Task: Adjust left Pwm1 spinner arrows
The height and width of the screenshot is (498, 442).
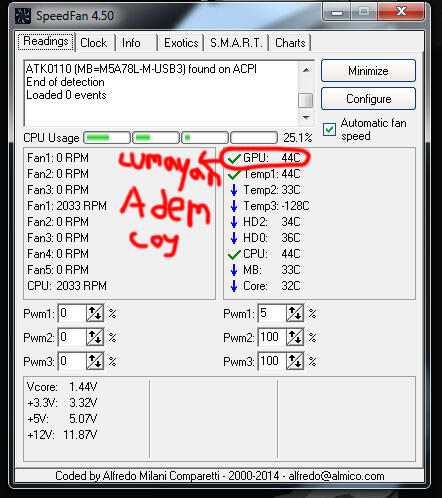Action: click(x=95, y=313)
